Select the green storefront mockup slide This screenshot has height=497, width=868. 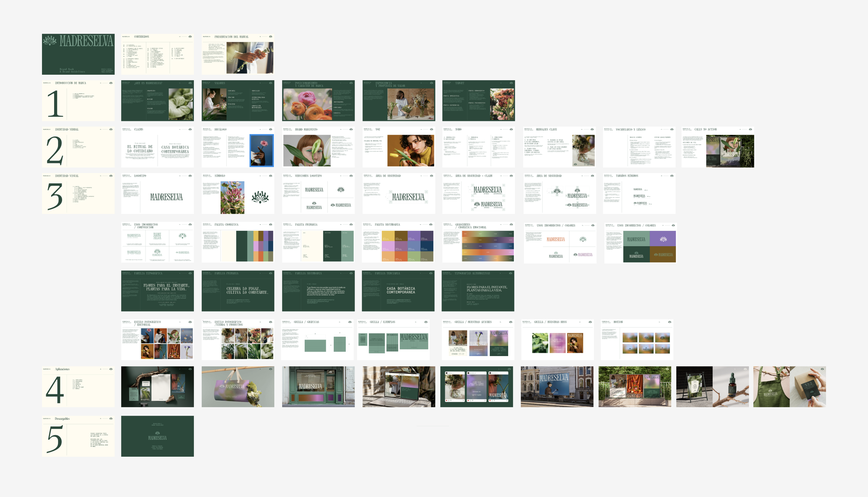pyautogui.click(x=318, y=387)
